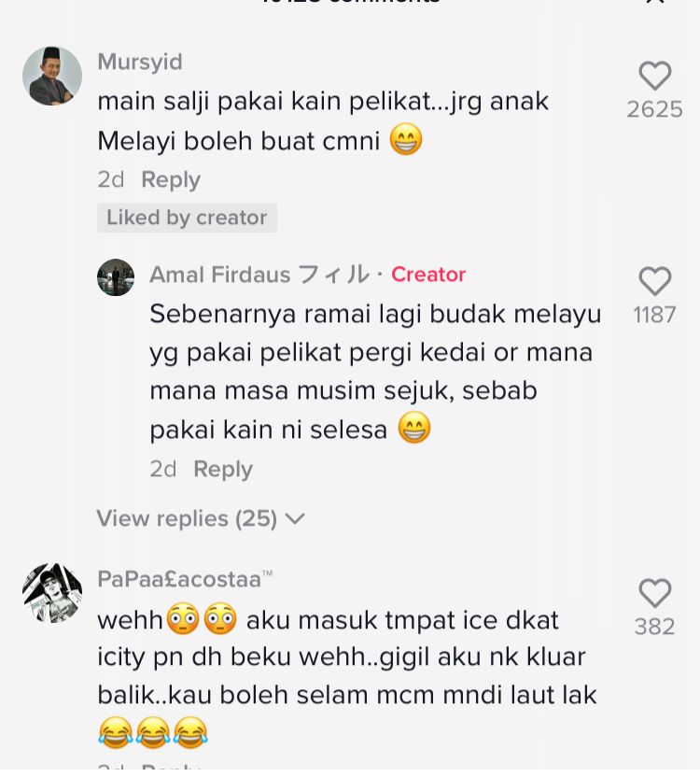Select Mursyid's kain pelikat comment text
700x777 pixels.
(323, 120)
